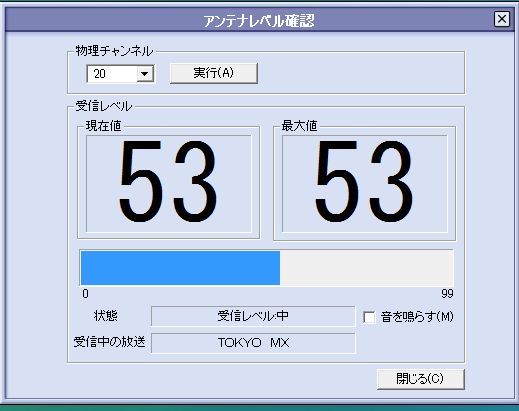The height and width of the screenshot is (411, 519).
Task: Click the maximum value 53 display
Action: click(x=364, y=183)
